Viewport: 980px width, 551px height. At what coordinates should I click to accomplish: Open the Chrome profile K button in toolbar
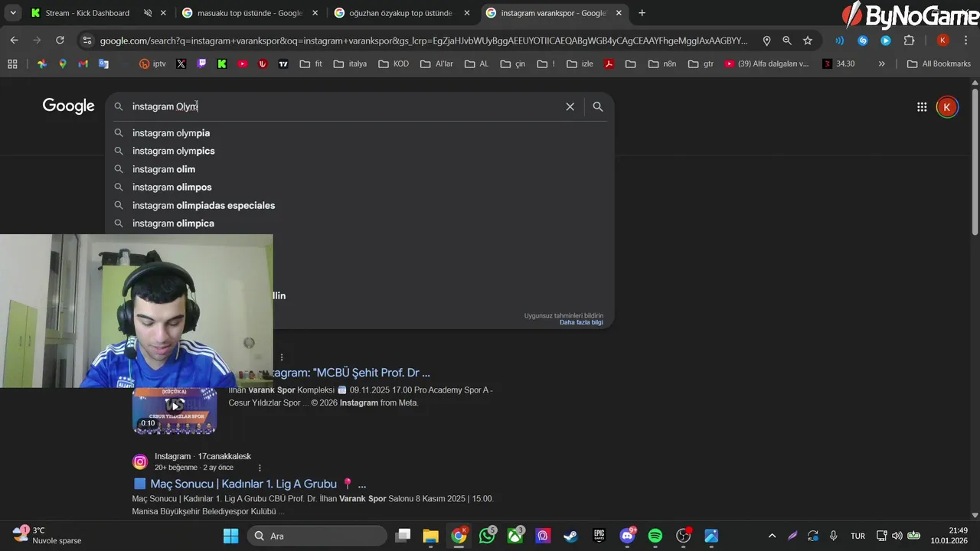(943, 41)
